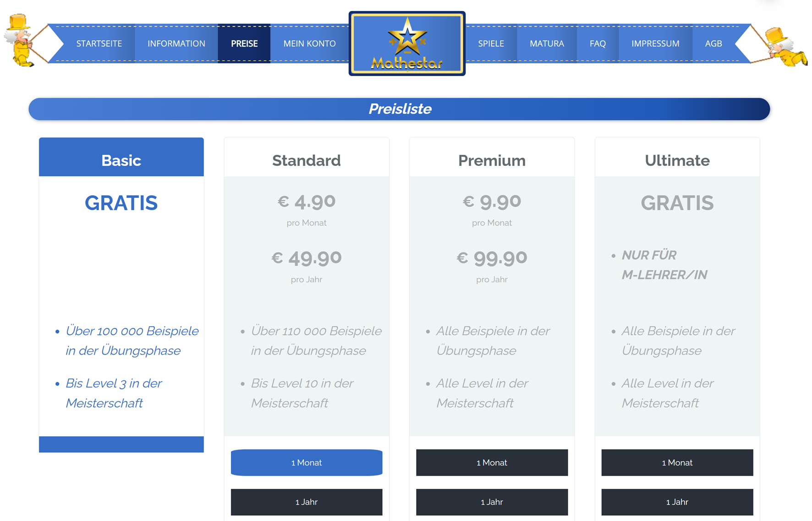Select Premium 1 Jahr subscription
The image size is (812, 521).
[492, 502]
